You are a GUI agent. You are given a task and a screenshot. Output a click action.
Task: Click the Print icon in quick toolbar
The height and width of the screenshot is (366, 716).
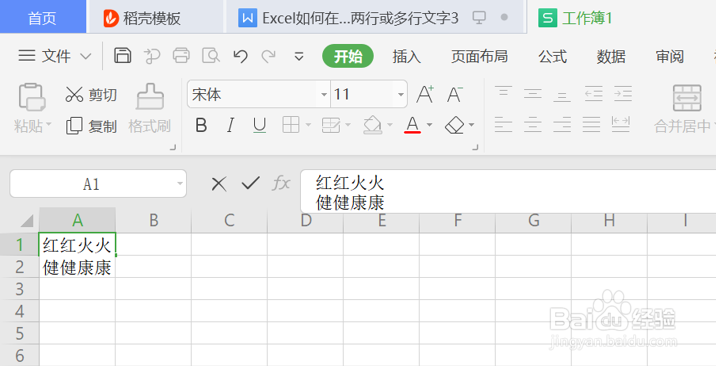pyautogui.click(x=181, y=56)
